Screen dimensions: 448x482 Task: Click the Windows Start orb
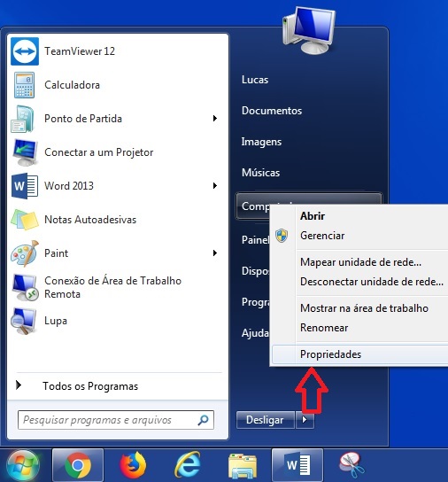click(x=23, y=466)
